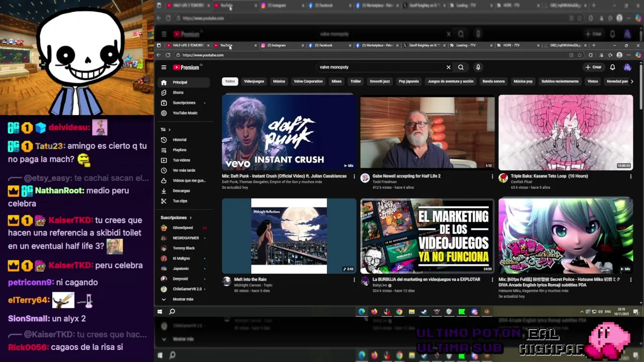Click the Windows Start button in taskbar
This screenshot has height=362, width=644.
(x=160, y=312)
